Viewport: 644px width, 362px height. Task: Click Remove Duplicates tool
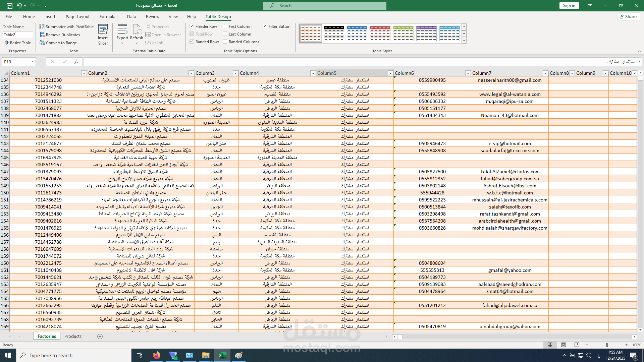click(x=63, y=35)
